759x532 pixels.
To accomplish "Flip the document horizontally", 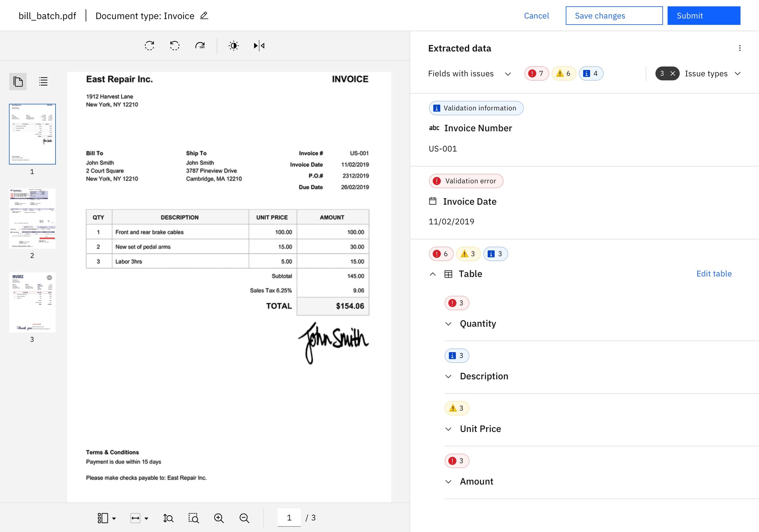I will pos(259,45).
